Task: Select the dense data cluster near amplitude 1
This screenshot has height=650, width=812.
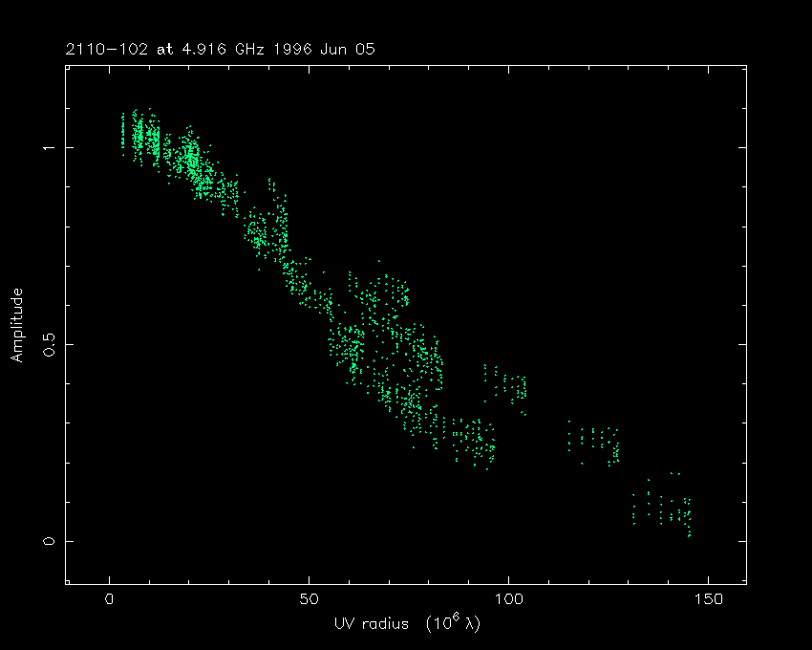Action: click(x=143, y=139)
